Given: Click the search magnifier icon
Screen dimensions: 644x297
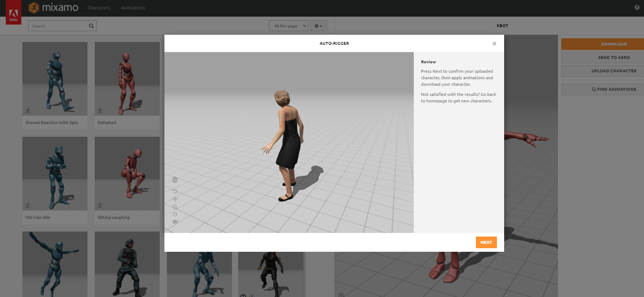Looking at the screenshot, I should 91,26.
